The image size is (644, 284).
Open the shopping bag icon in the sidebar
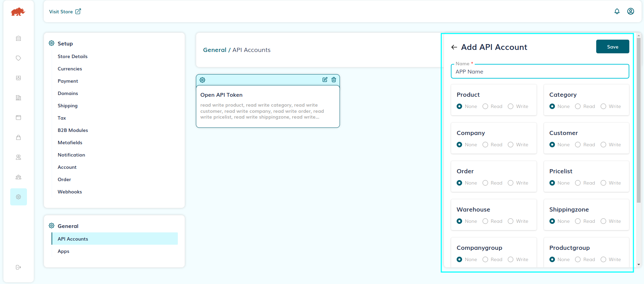point(18,137)
